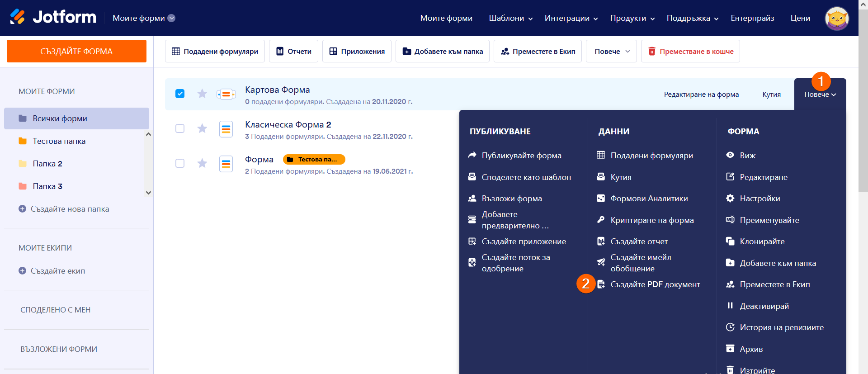Click the Тестова папка folder icon
Viewport: 868px width, 374px height.
point(23,141)
